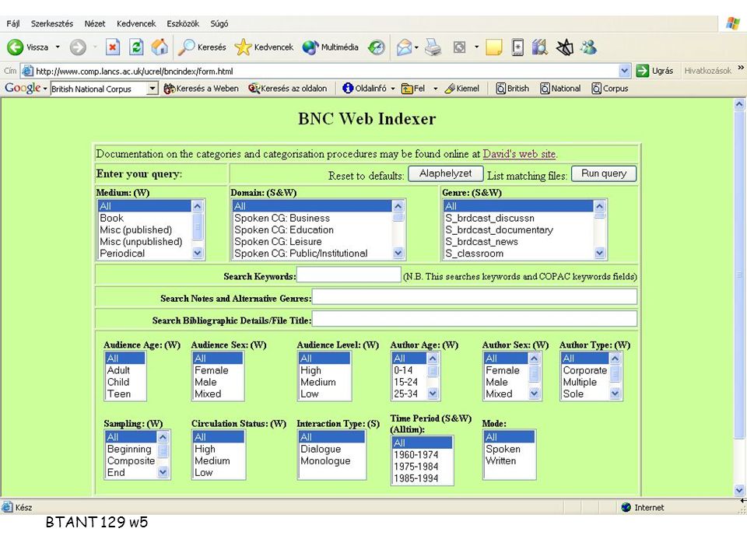
Task: Open the Súgó menu
Action: point(219,23)
